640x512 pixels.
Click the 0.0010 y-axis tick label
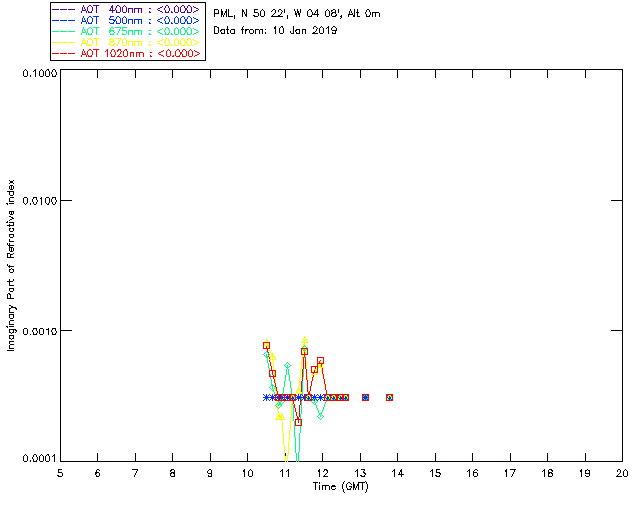(x=39, y=331)
